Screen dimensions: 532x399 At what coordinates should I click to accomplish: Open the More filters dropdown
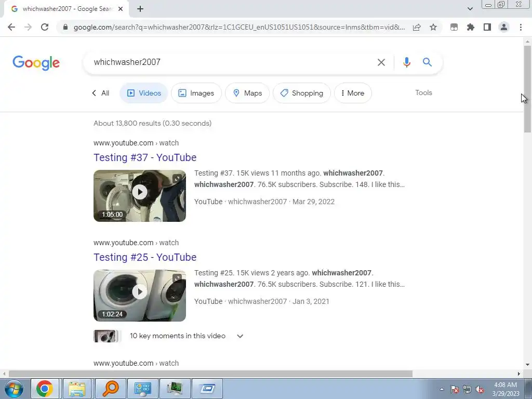353,93
